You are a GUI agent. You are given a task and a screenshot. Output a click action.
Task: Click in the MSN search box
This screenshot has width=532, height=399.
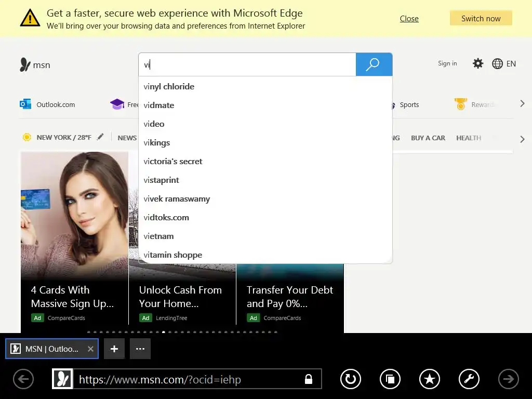click(247, 64)
